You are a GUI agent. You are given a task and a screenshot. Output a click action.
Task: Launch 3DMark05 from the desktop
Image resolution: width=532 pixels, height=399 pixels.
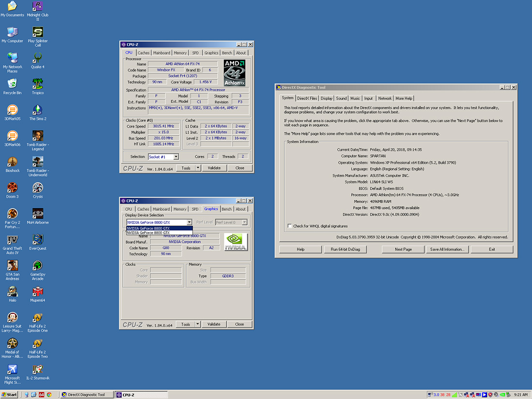click(x=13, y=112)
